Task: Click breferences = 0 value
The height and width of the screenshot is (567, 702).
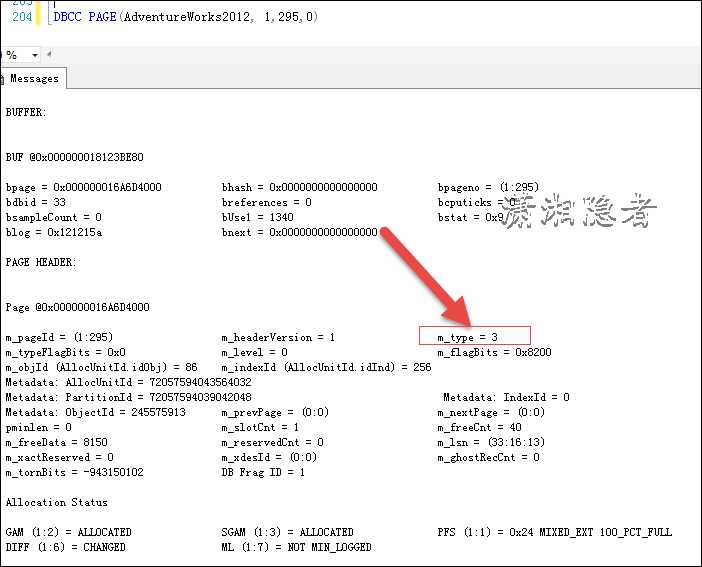Action: coord(266,202)
